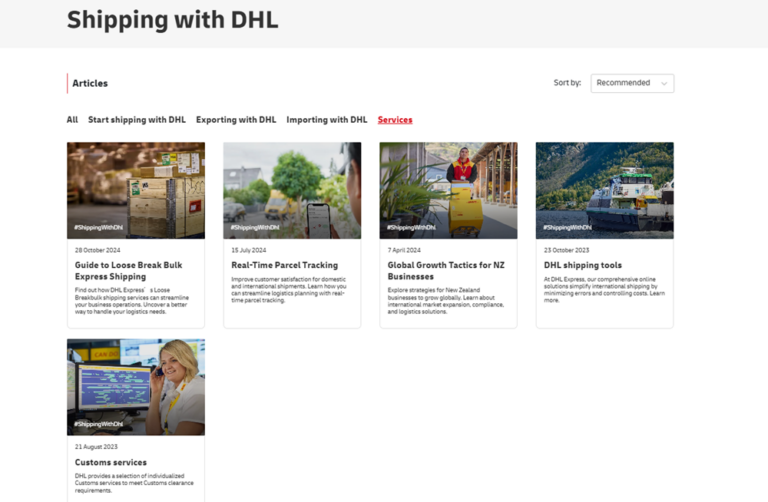768x502 pixels.
Task: Click the chevron arrow in Sort dropdown
Action: pos(664,84)
